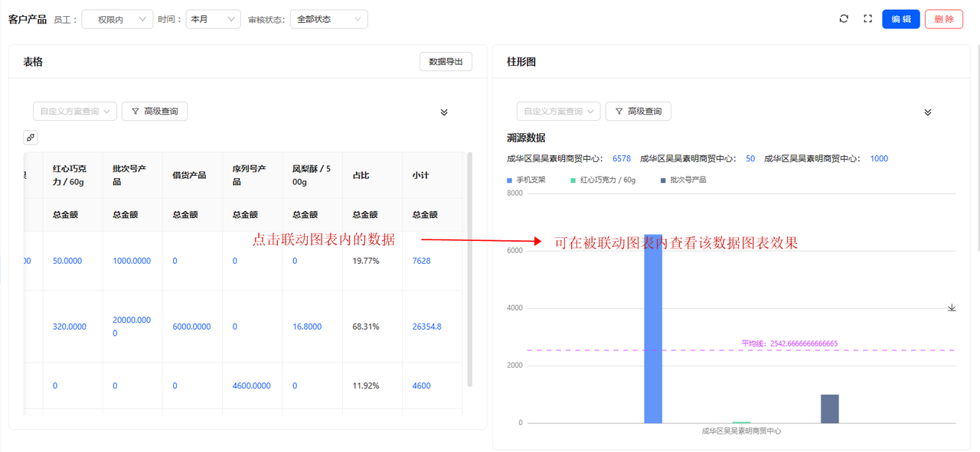Toggle 手机支架 legend series
980x452 pixels.
coord(526,180)
